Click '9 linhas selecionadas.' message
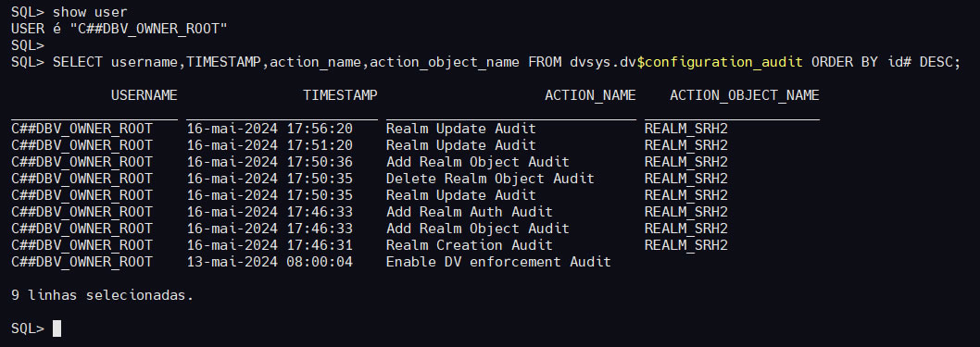 (103, 295)
